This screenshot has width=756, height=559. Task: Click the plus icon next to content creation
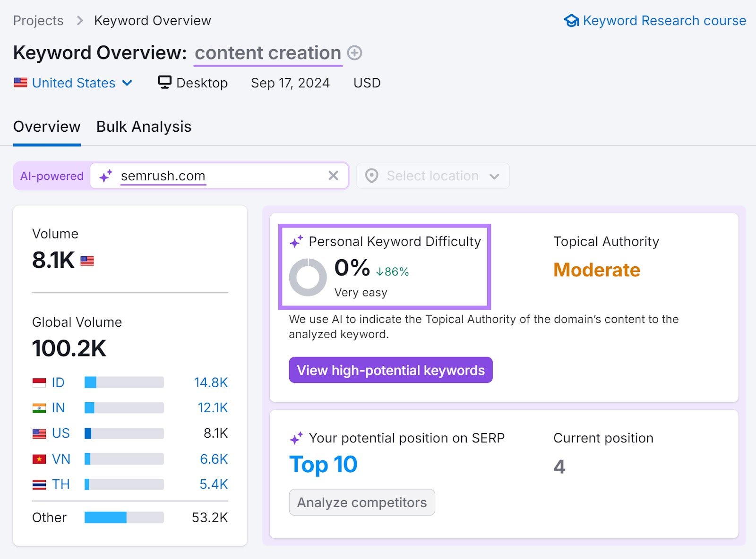354,53
